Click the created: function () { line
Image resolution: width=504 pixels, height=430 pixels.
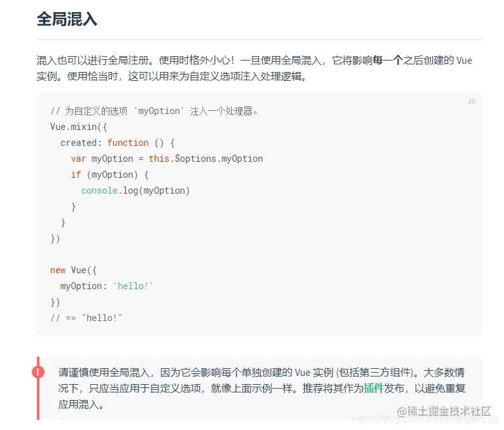pos(117,143)
